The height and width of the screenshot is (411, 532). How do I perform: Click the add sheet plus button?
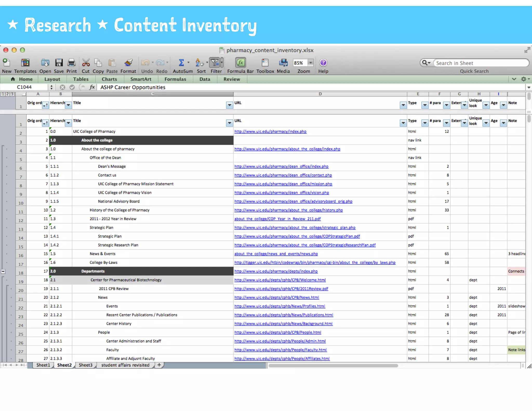(x=159, y=365)
